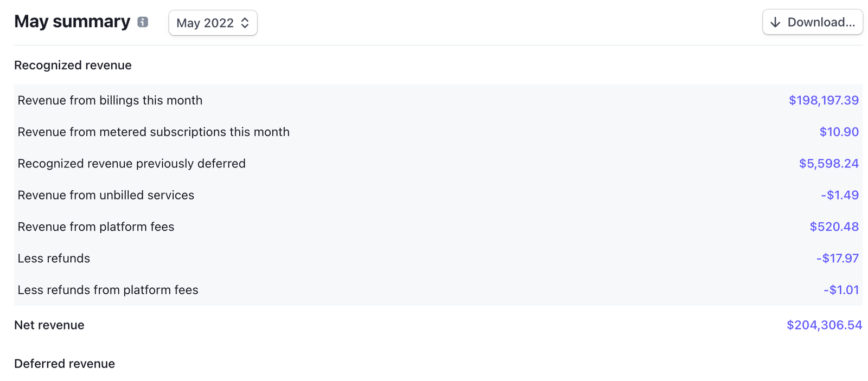Click the chevron icon inside May 2022 selector

point(245,23)
